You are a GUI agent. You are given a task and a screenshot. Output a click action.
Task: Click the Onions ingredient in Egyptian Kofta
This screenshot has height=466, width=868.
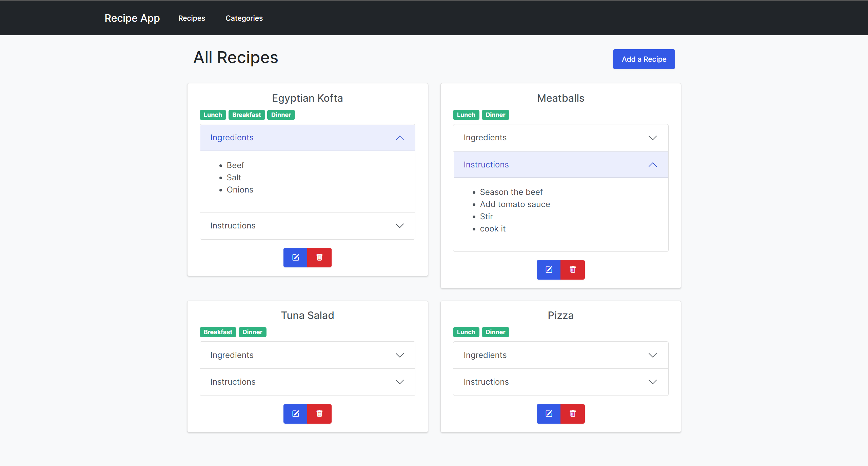tap(240, 190)
